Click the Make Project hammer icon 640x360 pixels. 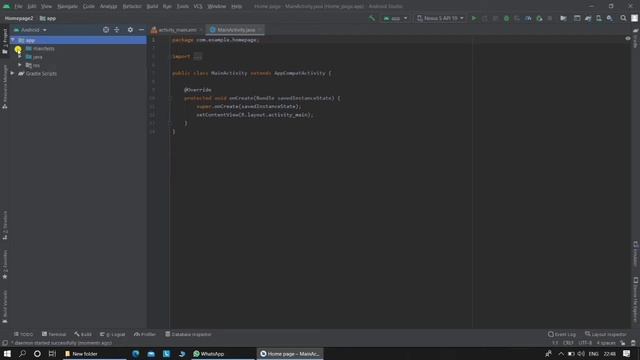[372, 18]
